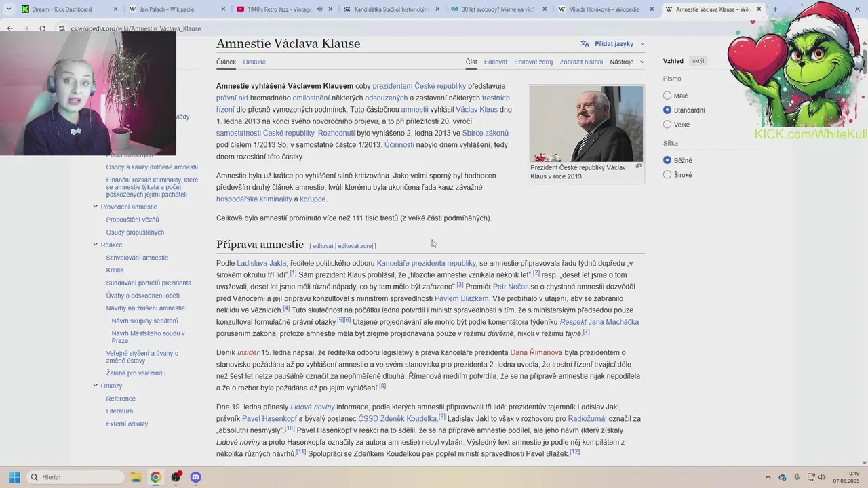
Task: Switch to the Jan Palach Wikipedie tab
Action: (x=176, y=9)
